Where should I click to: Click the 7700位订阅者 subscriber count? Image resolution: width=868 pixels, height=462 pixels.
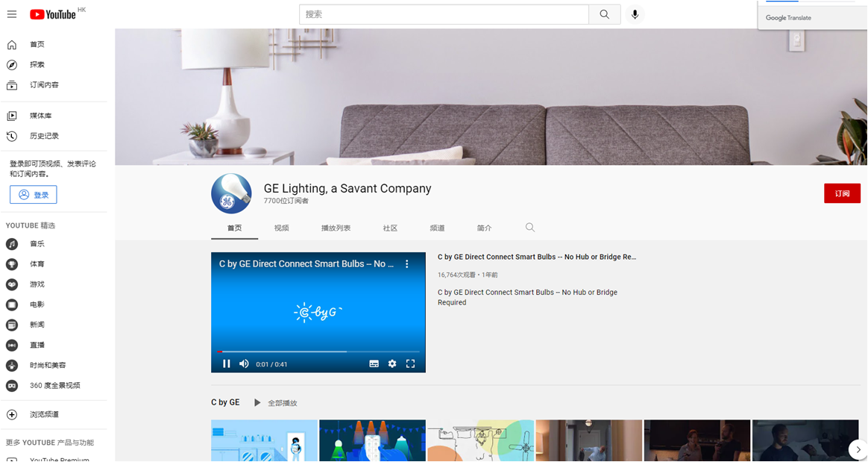point(286,201)
